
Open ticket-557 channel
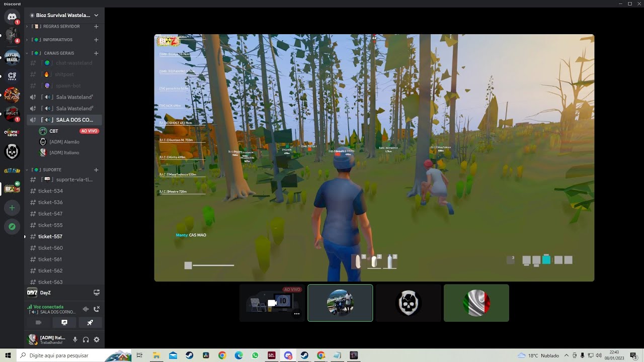tap(64, 236)
